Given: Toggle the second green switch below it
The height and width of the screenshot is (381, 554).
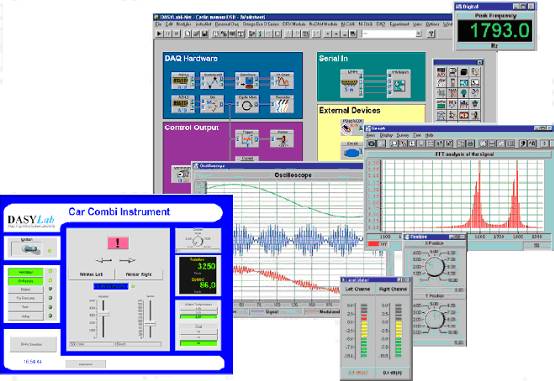Looking at the screenshot, I should tap(25, 281).
